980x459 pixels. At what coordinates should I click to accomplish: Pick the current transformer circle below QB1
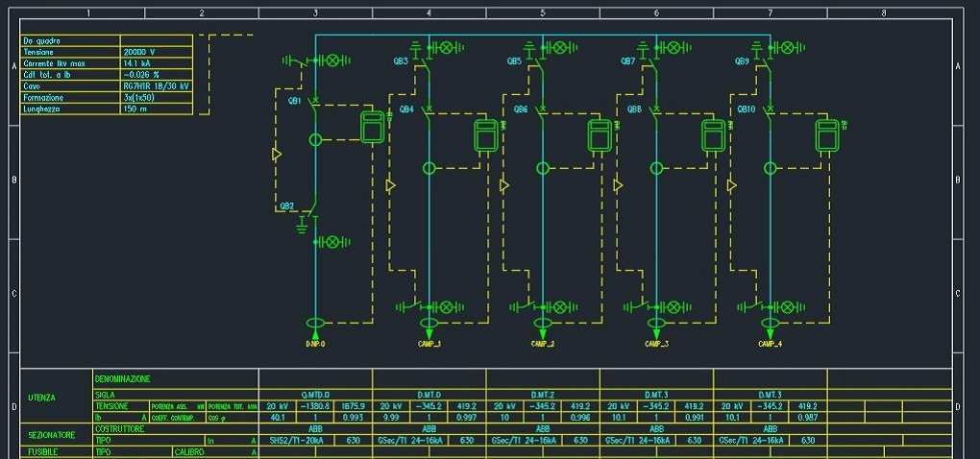pyautogui.click(x=315, y=140)
